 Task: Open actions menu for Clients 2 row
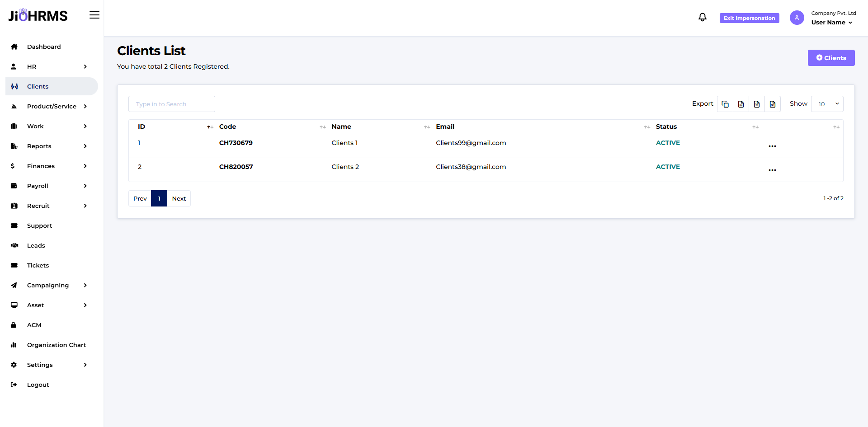click(772, 170)
